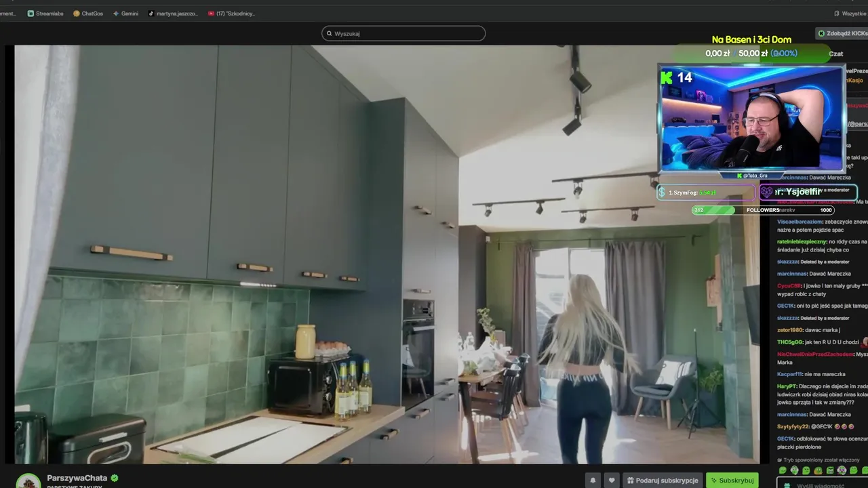Screen dimensions: 868x488
Task: Open user HaryPT in chat
Action: pos(787,386)
